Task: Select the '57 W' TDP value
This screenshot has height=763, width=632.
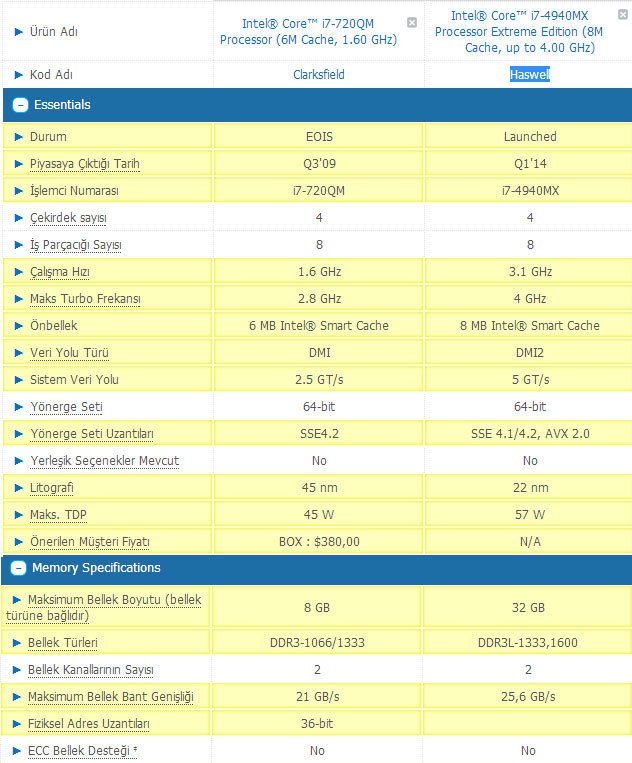Action: click(530, 515)
